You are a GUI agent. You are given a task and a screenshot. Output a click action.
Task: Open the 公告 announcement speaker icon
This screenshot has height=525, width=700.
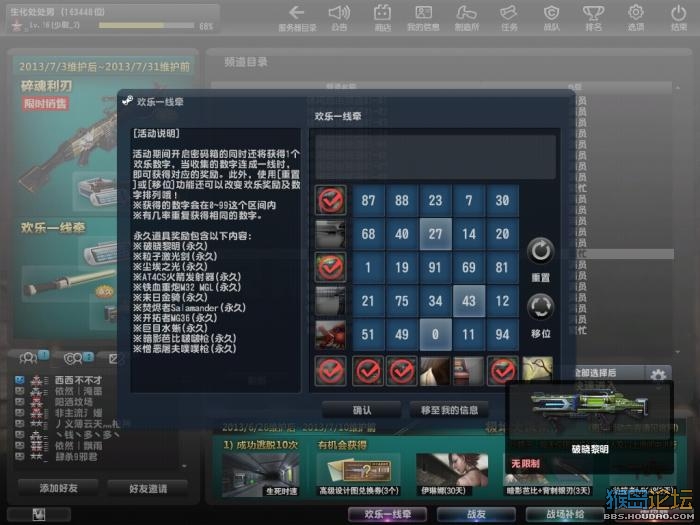point(339,13)
